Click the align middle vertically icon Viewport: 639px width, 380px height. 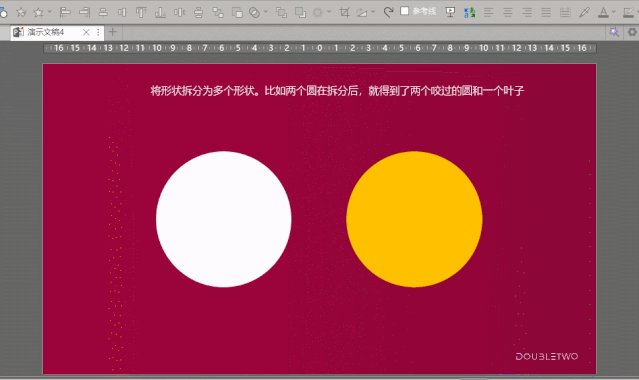pos(122,12)
